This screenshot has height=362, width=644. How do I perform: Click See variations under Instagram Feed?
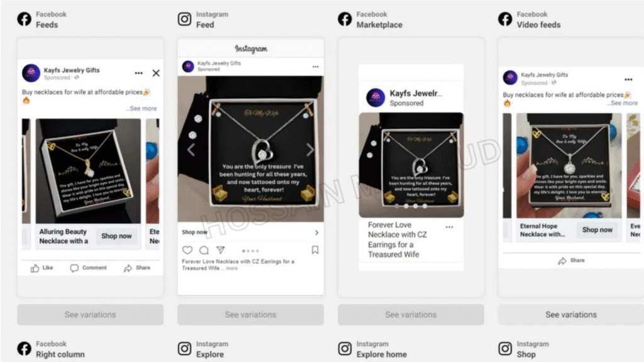pyautogui.click(x=250, y=314)
